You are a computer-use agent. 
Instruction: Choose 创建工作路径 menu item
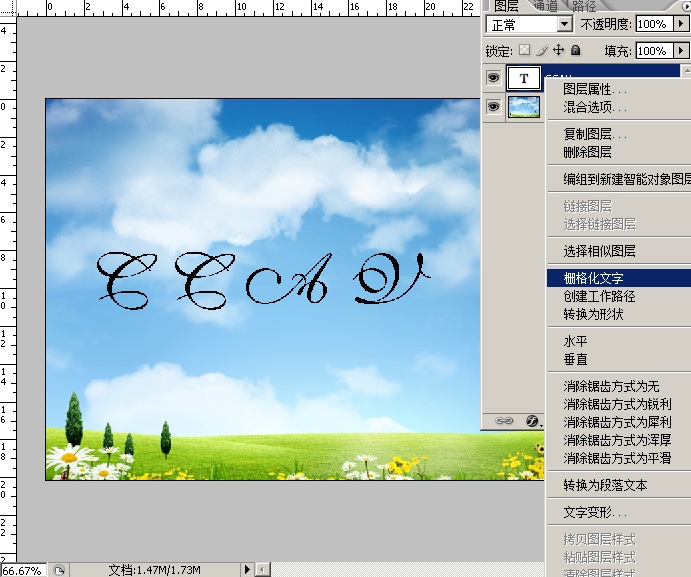coord(599,296)
